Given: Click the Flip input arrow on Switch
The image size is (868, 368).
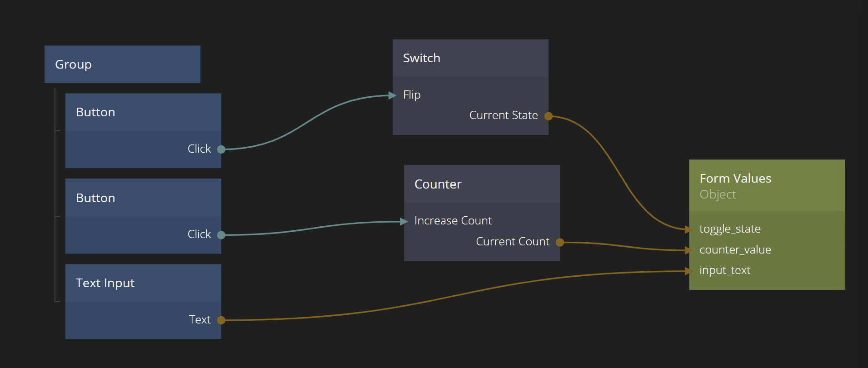Looking at the screenshot, I should pos(393,95).
